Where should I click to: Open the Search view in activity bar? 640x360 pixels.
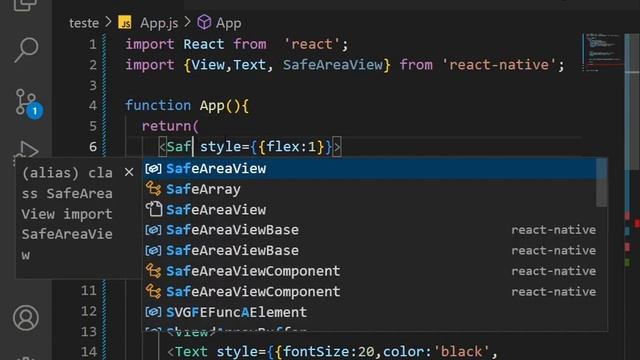click(x=27, y=50)
